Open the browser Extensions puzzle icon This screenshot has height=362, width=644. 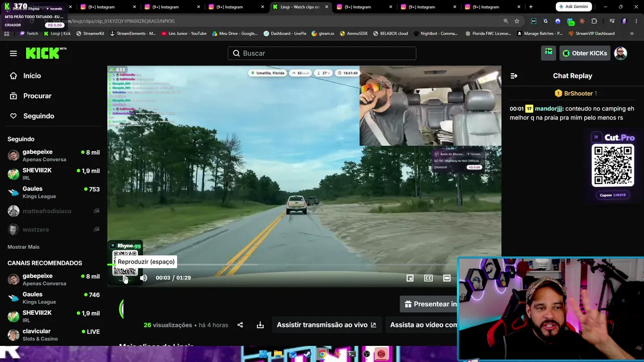594,21
